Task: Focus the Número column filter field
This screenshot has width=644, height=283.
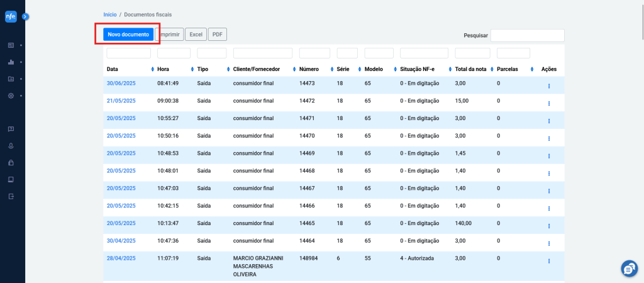Action: pyautogui.click(x=314, y=53)
